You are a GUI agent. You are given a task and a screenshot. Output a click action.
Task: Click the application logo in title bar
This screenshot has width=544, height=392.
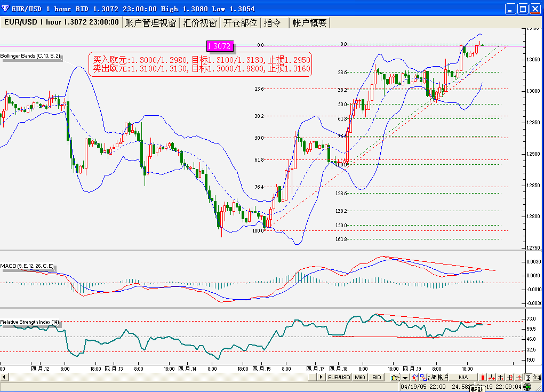point(5,9)
